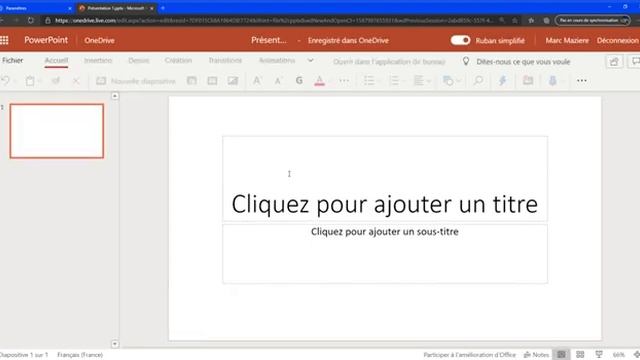This screenshot has width=640, height=360.
Task: Switch to the Transitions tab
Action: pyautogui.click(x=225, y=60)
